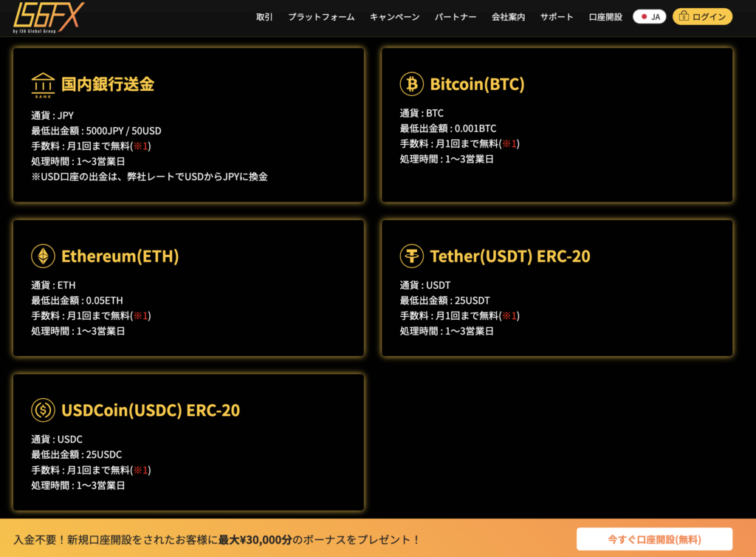Image resolution: width=756 pixels, height=557 pixels.
Task: Click 最低出金額 : 0.05ETH text
Action: [x=77, y=301]
